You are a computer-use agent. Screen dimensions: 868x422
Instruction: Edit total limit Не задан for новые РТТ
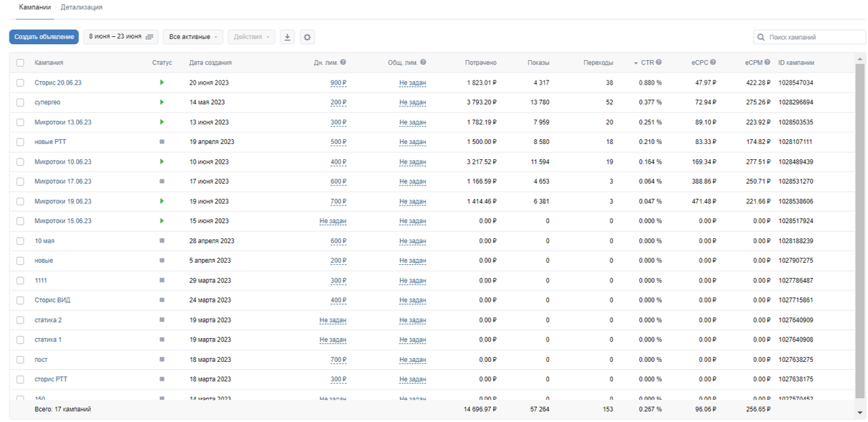pyautogui.click(x=412, y=142)
